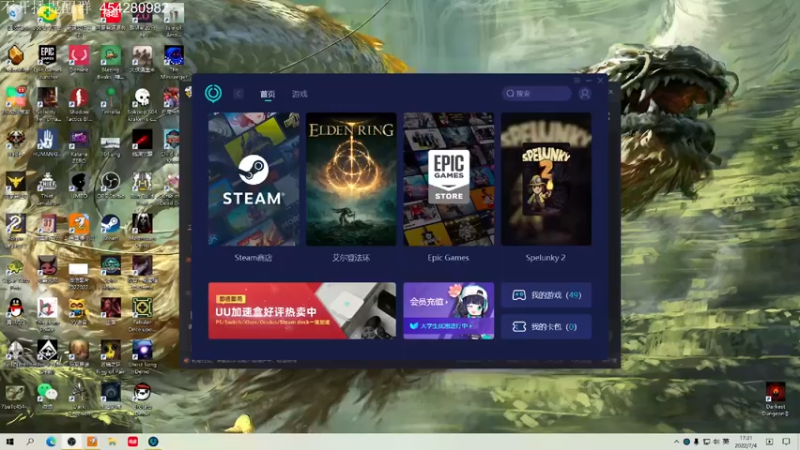
Task: Open the UU加速盒好评热卖中 banner
Action: tap(302, 311)
